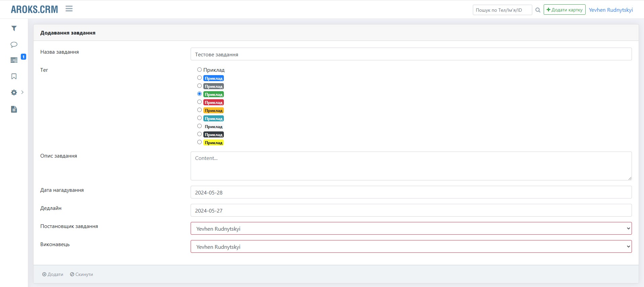Open the tasks list icon with badge
The height and width of the screenshot is (287, 644).
(14, 60)
